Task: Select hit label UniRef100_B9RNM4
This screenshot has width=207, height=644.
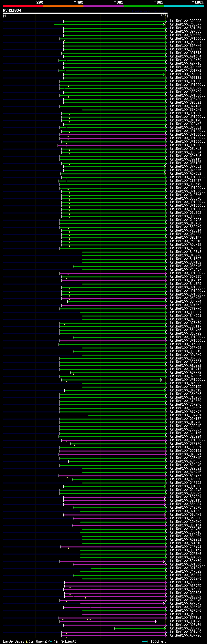Action: pos(186,46)
